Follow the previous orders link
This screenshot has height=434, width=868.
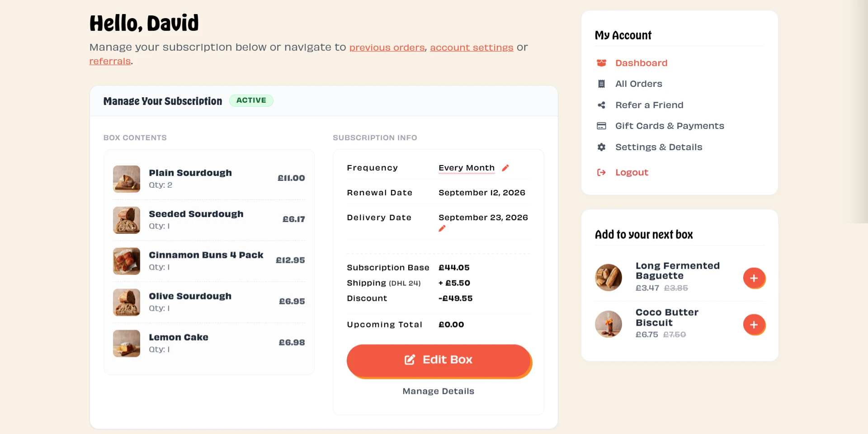[x=387, y=47]
